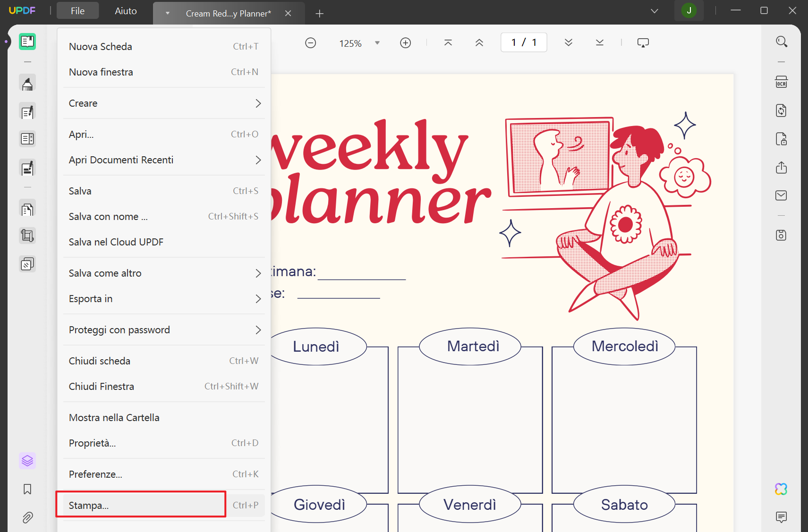This screenshot has height=532, width=808.
Task: Open the UPDF AI assistant icon
Action: pos(782,489)
